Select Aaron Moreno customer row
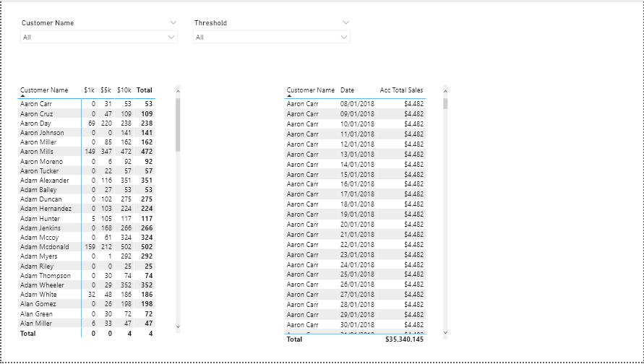 pyautogui.click(x=86, y=161)
